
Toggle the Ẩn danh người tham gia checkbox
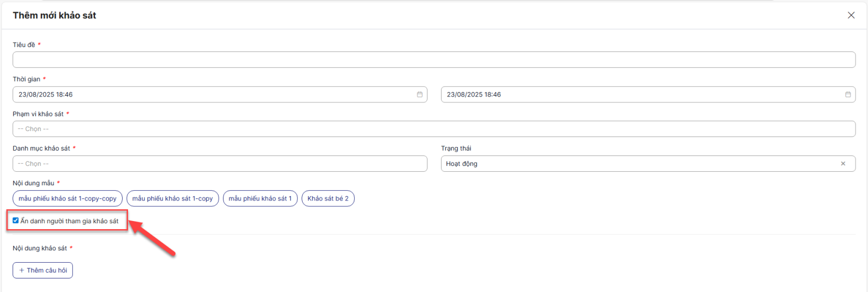click(16, 220)
